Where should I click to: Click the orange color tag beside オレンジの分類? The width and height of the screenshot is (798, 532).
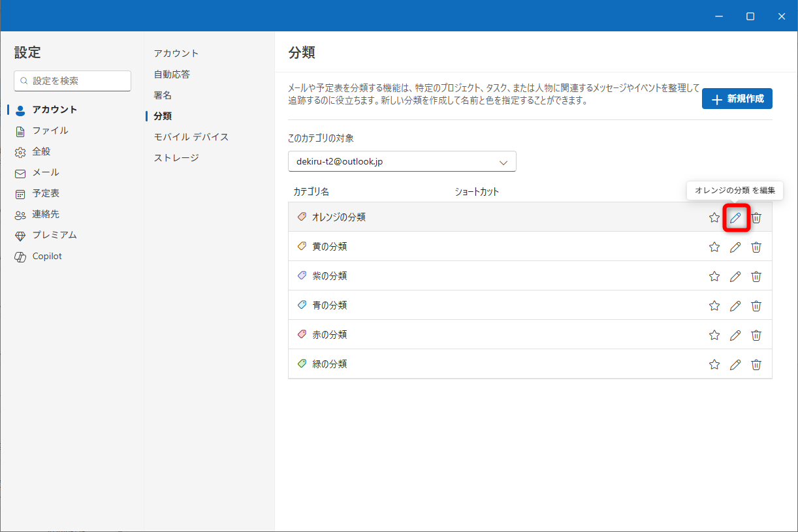(300, 217)
